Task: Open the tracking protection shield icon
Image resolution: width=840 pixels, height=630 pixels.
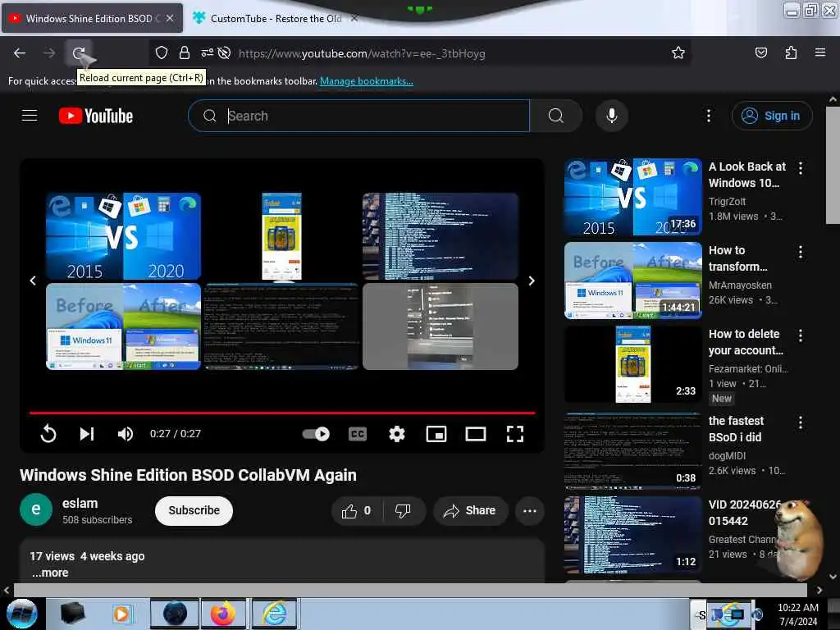Action: point(162,52)
